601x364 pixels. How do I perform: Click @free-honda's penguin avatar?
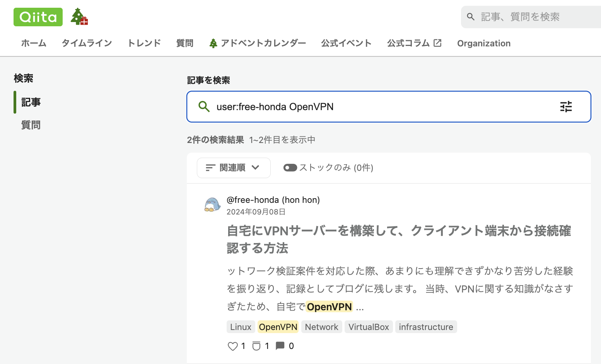click(x=212, y=205)
